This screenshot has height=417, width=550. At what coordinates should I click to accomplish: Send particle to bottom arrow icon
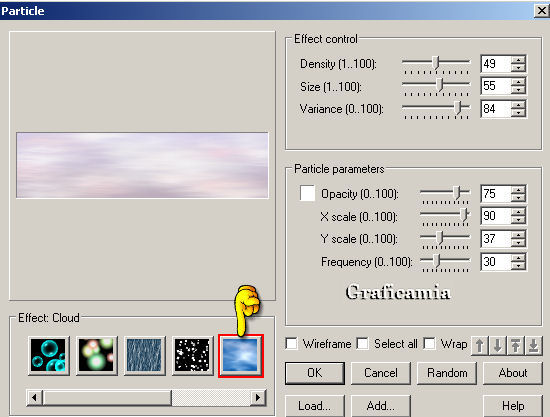tap(534, 345)
